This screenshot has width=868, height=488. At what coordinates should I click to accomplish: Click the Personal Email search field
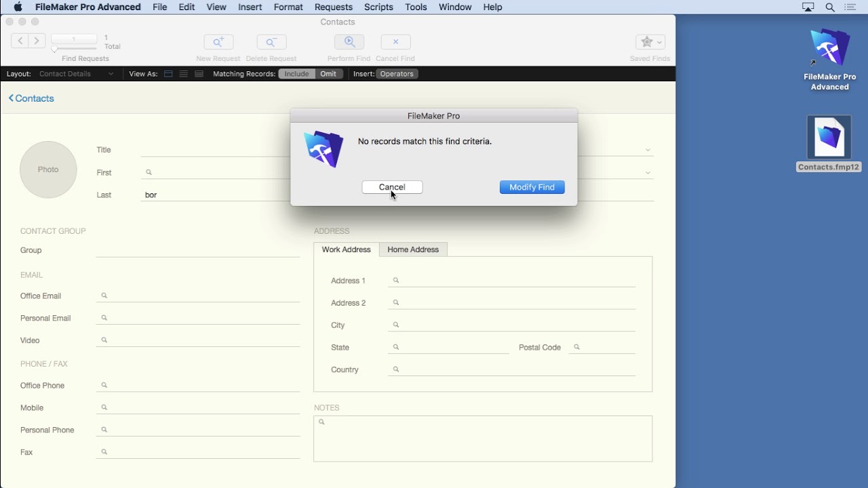click(x=198, y=318)
